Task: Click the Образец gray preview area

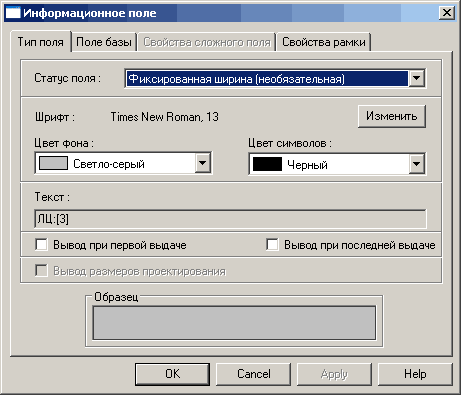Action: 234,323
